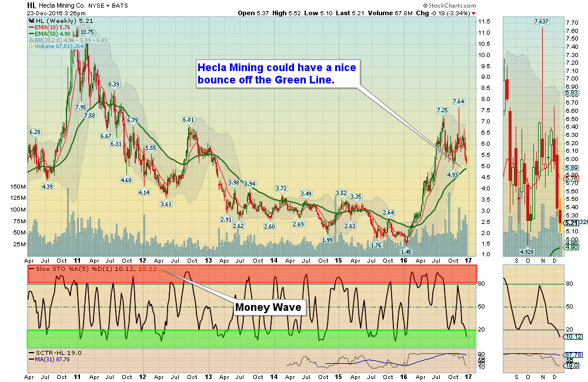
Task: Click the 5.21 last price tag on zoom axis
Action: click(572, 223)
